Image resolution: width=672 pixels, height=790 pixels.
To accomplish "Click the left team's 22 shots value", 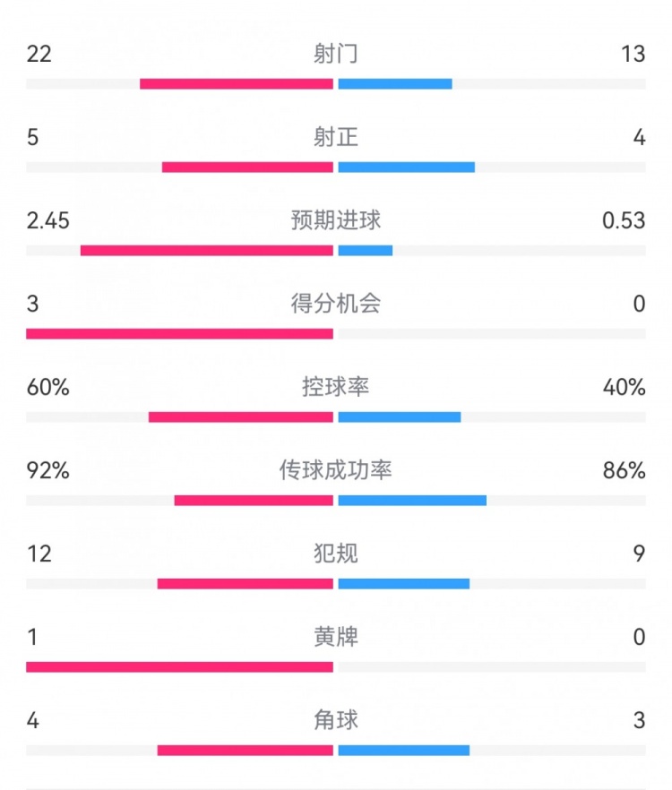I will (39, 54).
